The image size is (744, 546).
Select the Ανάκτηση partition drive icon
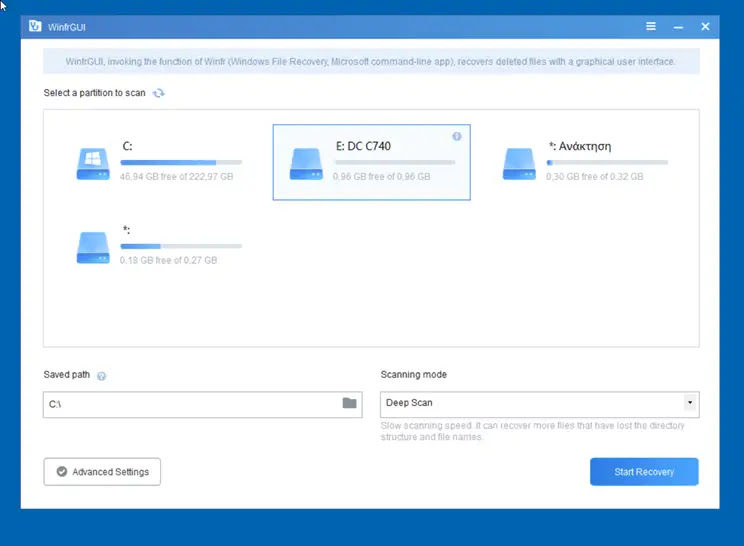coord(519,164)
